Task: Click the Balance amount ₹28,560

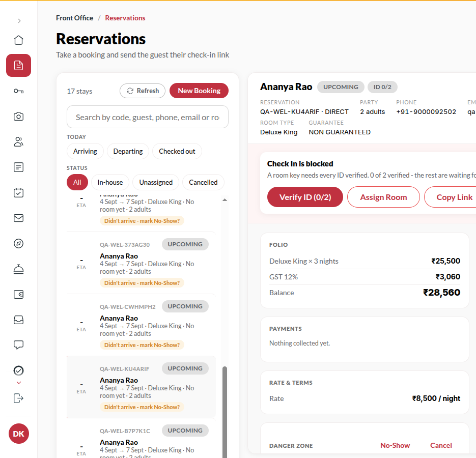Action: click(442, 293)
